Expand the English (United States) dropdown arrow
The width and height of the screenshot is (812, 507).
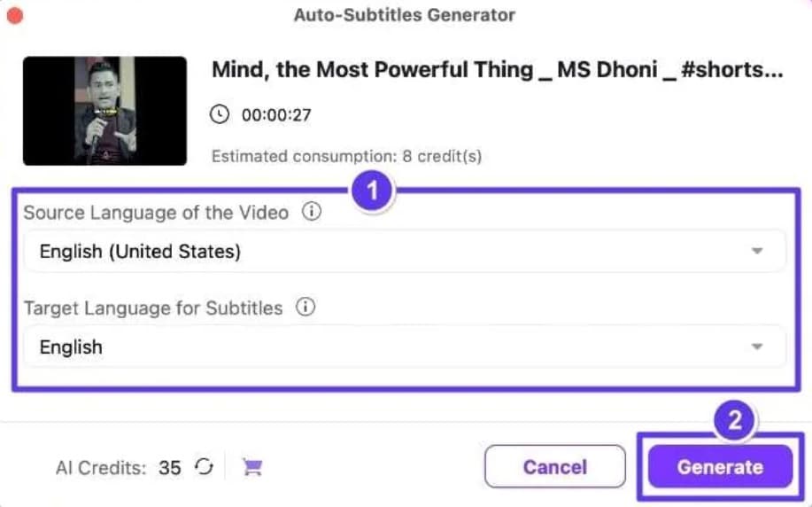(756, 252)
